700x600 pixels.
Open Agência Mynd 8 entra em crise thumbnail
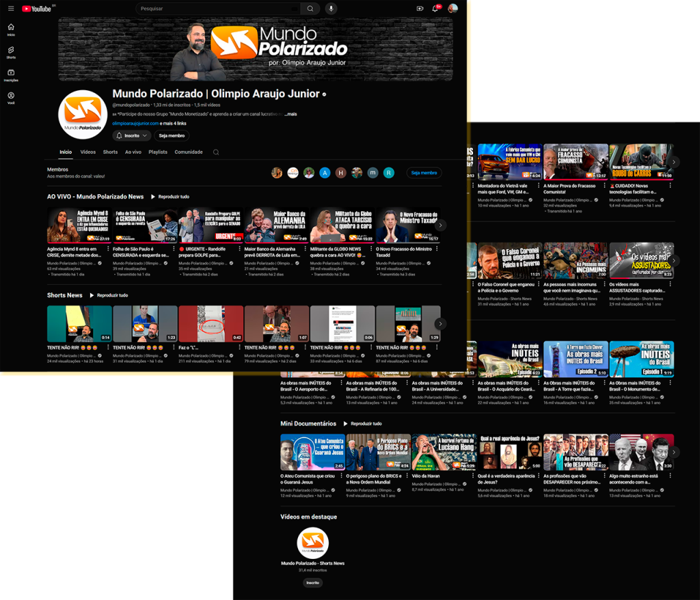point(79,225)
